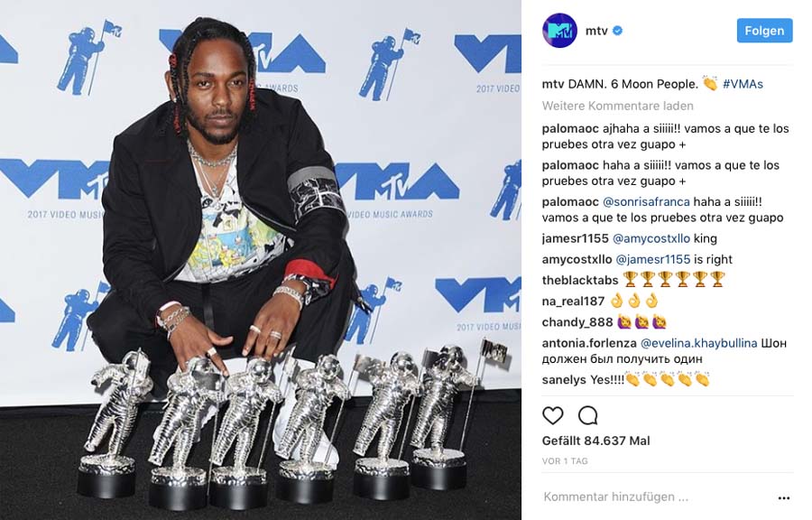
Task: Click the MTV profile avatar
Action: (x=559, y=31)
